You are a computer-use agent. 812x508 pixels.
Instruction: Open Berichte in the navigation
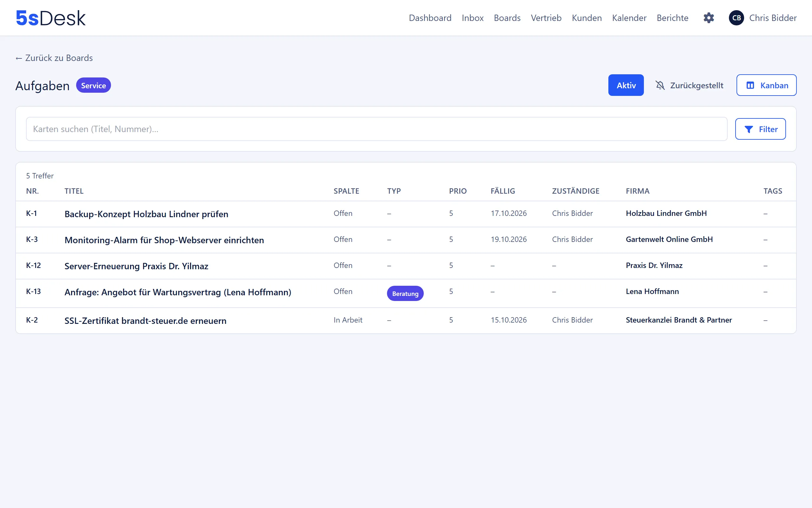click(672, 18)
